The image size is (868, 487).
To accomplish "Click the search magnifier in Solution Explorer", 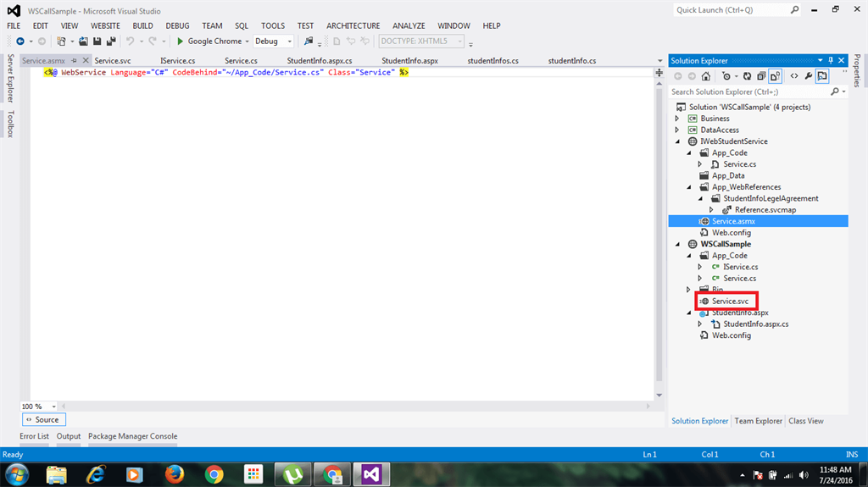I will click(x=835, y=91).
